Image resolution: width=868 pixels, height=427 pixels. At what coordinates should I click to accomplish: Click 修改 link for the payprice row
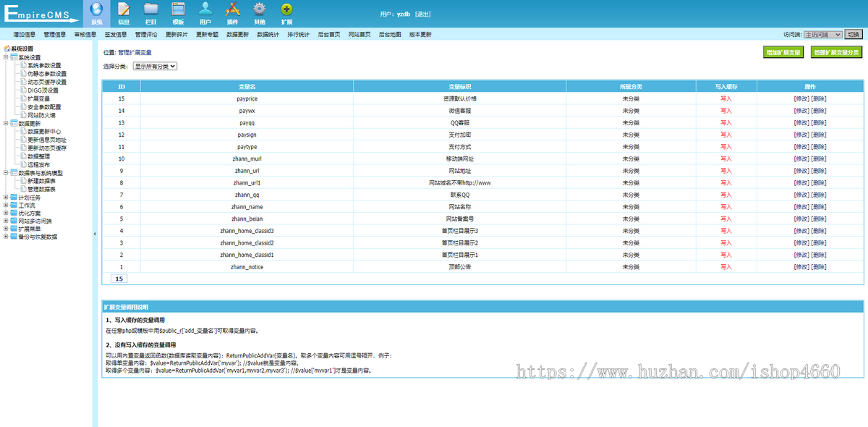click(801, 98)
